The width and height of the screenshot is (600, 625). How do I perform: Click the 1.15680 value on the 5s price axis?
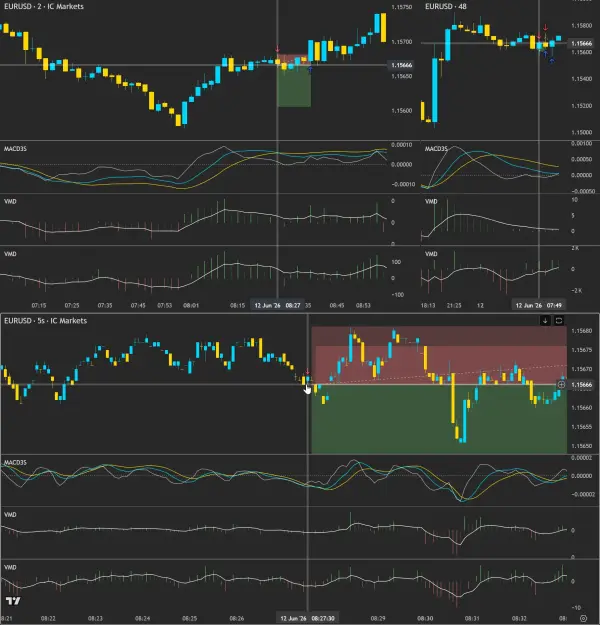[581, 331]
